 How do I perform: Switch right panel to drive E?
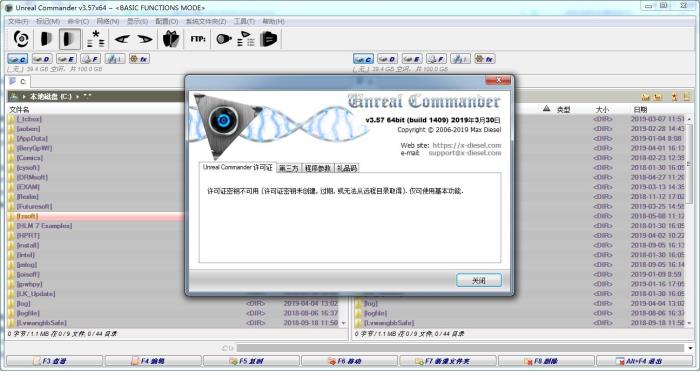(x=412, y=59)
